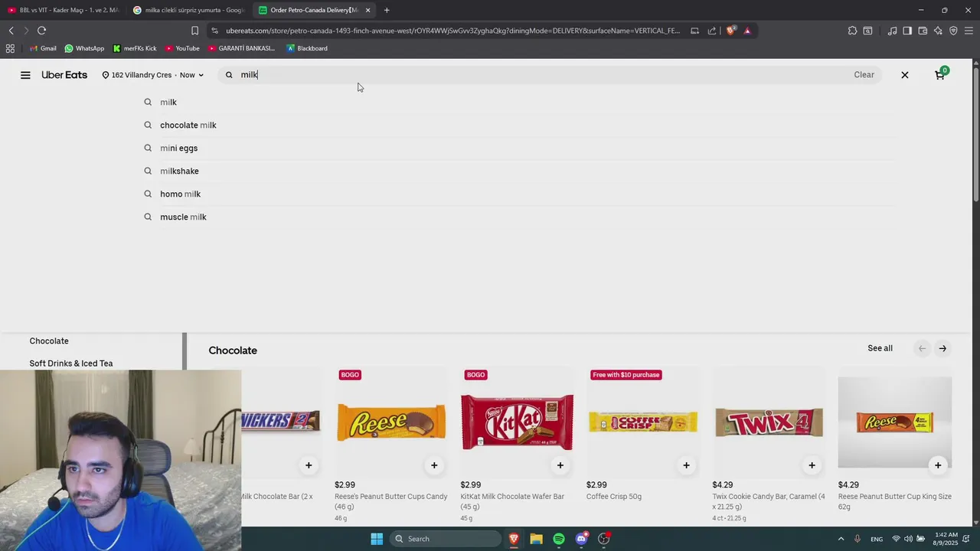Add Reese King Size cup to cart
980x551 pixels.
(x=938, y=465)
